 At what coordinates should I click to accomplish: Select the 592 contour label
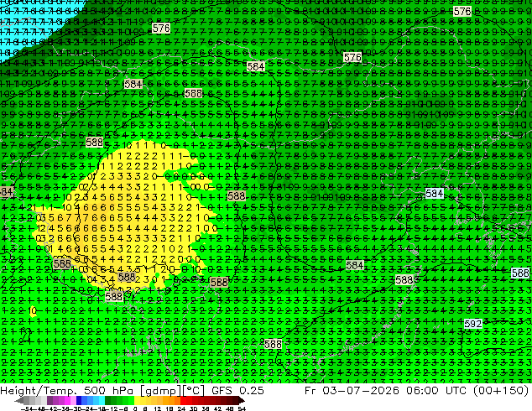(x=473, y=324)
